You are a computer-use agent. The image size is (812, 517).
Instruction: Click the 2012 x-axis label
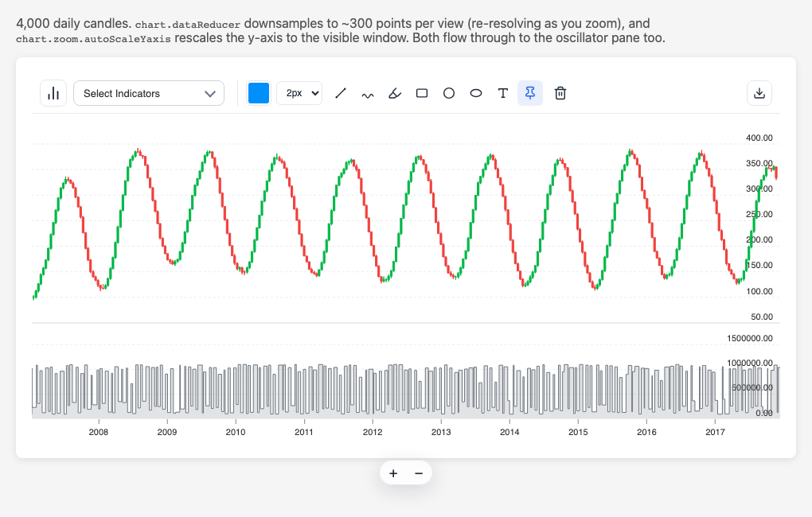tap(373, 432)
